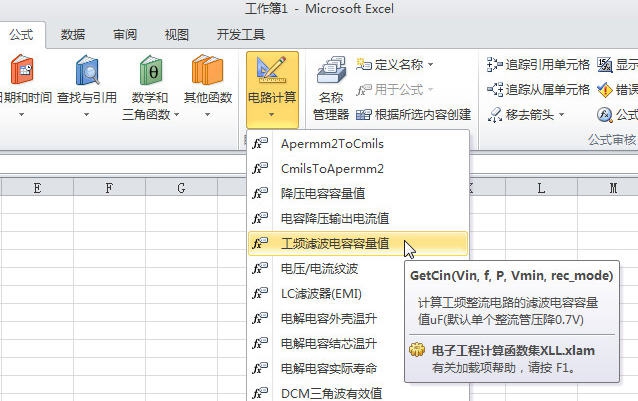Expand the 移去箭头 dropdown arrow

562,115
